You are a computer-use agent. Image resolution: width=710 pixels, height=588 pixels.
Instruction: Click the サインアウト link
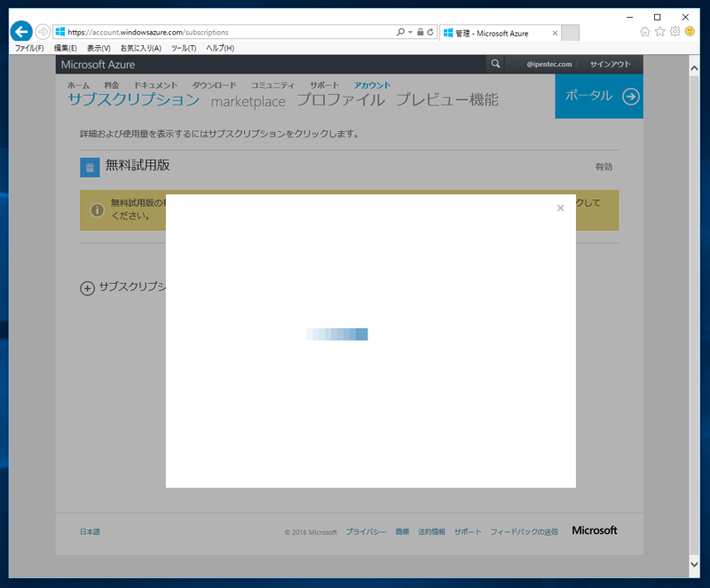click(610, 64)
